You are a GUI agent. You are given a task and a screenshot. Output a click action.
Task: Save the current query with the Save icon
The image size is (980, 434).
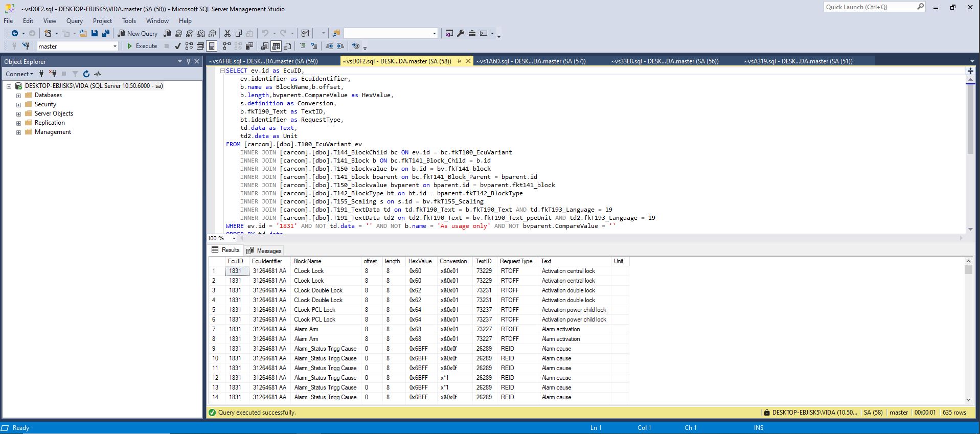coord(95,33)
